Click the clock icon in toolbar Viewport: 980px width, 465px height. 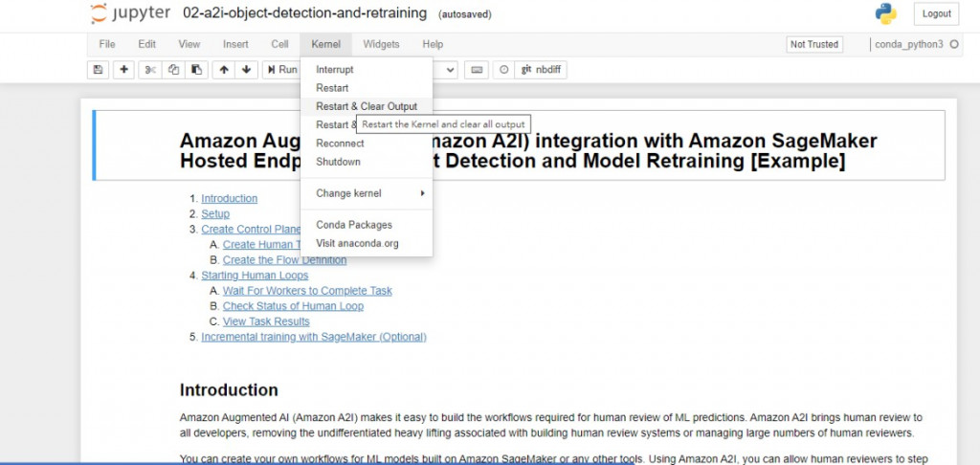click(x=503, y=70)
